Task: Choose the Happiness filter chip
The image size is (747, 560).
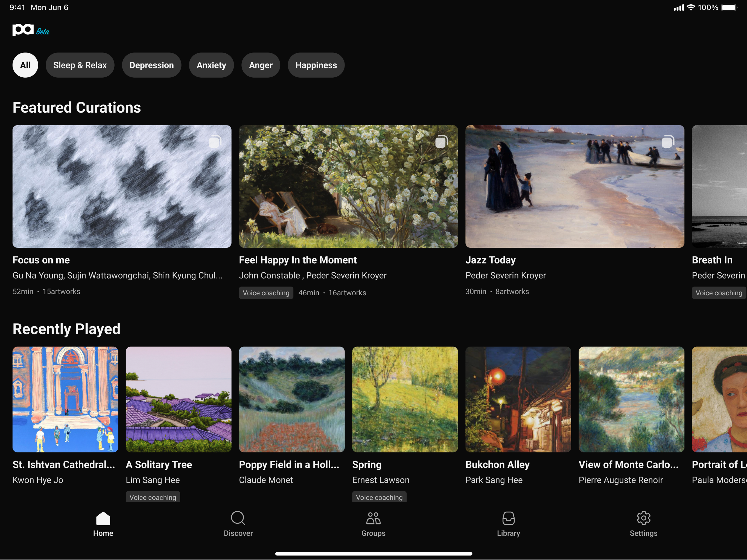Action: (316, 65)
